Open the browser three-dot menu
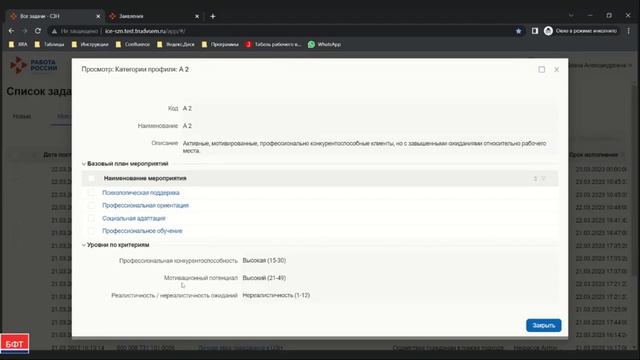 629,31
